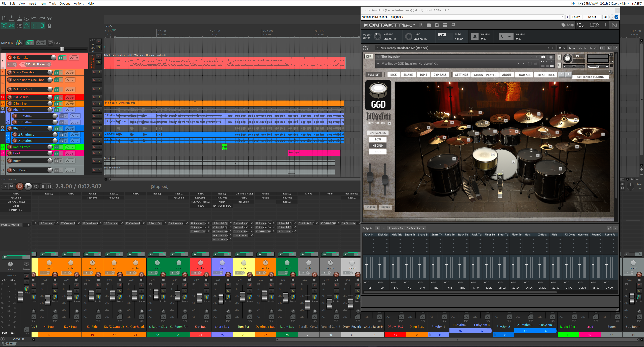Click the Kontakt library browser icon
644x347 pixels.
pos(421,25)
